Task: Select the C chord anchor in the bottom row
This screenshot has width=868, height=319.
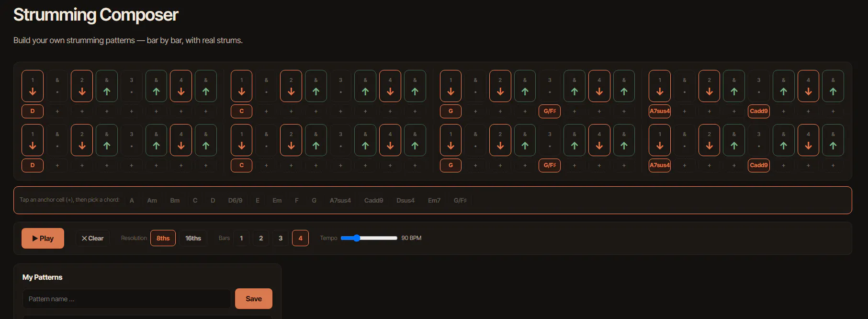Action: tap(242, 165)
